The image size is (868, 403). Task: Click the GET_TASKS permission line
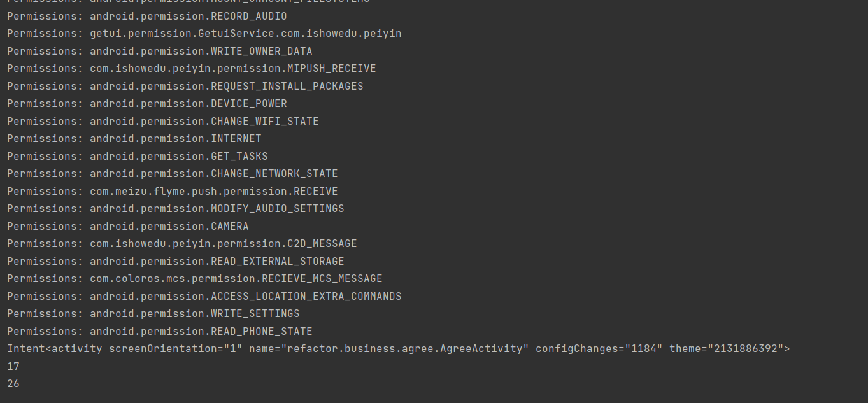click(x=138, y=156)
